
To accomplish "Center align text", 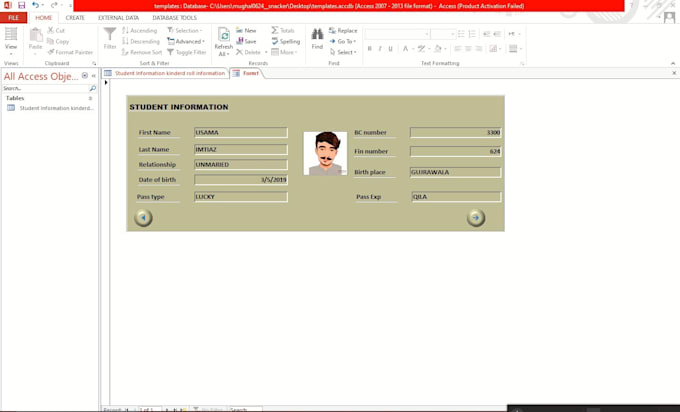I will (468, 49).
